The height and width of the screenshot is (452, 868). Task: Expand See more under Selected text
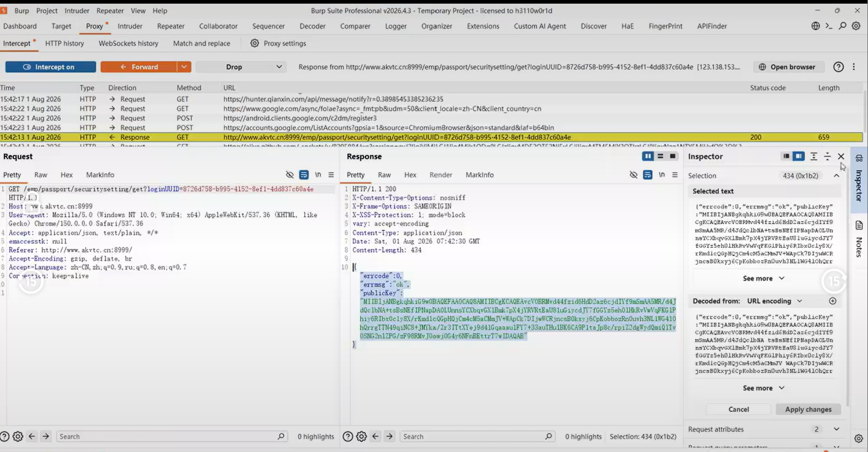pos(764,279)
